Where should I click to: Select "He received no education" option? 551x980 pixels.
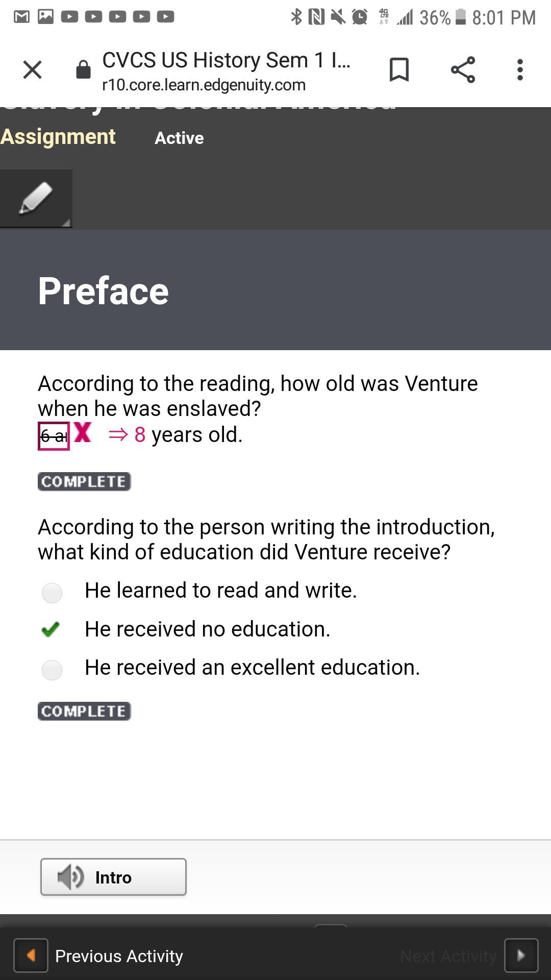pos(51,629)
